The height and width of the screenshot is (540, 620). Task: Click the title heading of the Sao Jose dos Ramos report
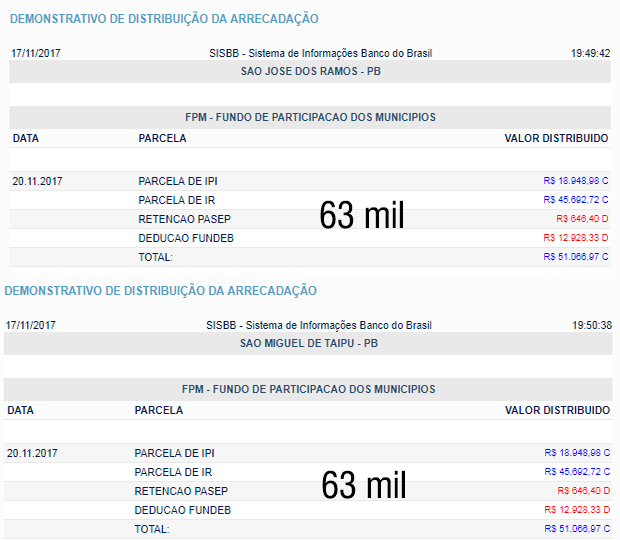click(164, 19)
